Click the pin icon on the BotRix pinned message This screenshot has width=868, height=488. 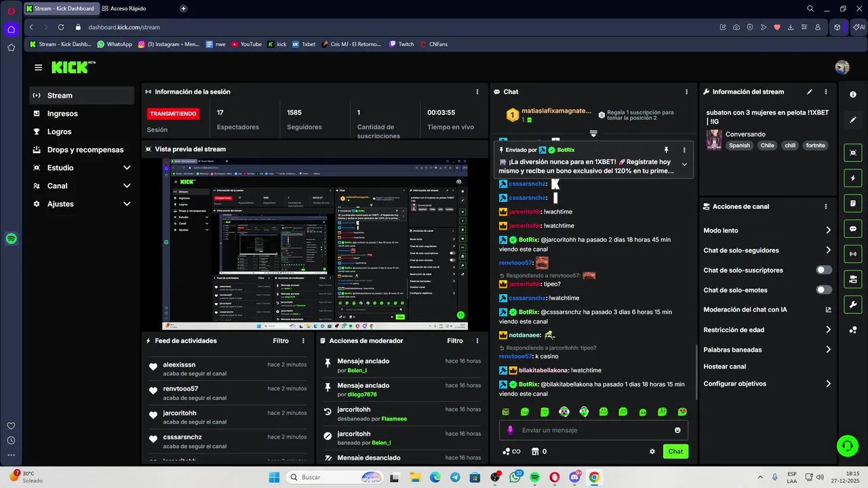point(667,150)
